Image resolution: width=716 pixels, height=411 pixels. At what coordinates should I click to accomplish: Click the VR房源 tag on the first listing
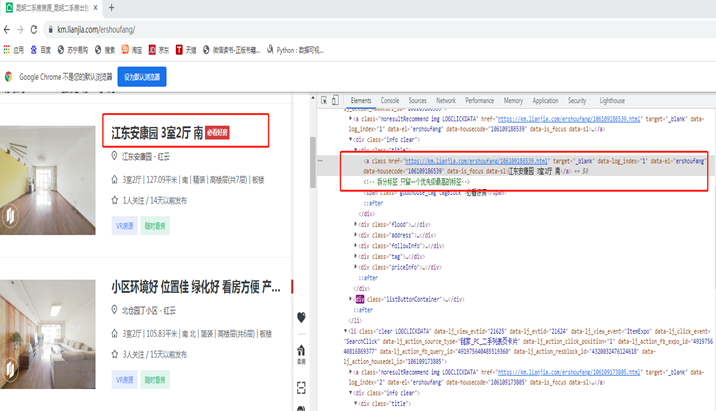point(124,226)
